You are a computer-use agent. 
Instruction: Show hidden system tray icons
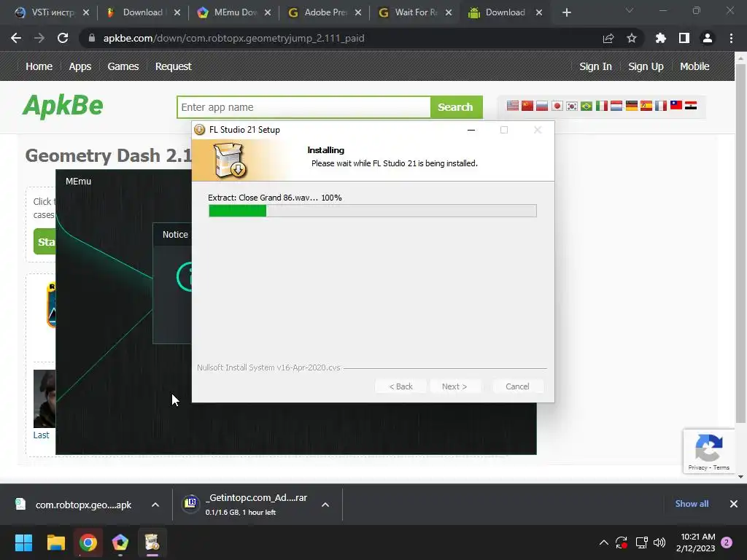[603, 542]
